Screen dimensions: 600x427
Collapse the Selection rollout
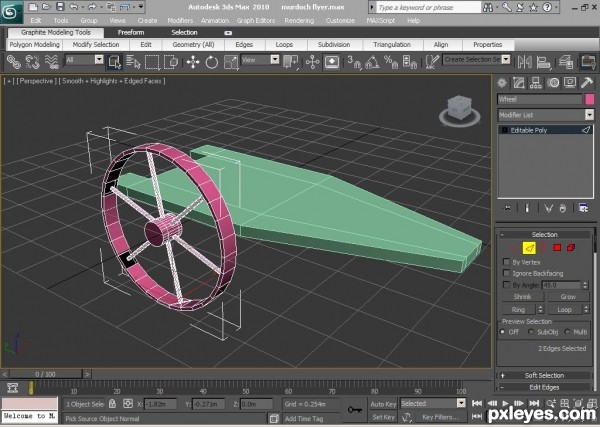coord(544,235)
